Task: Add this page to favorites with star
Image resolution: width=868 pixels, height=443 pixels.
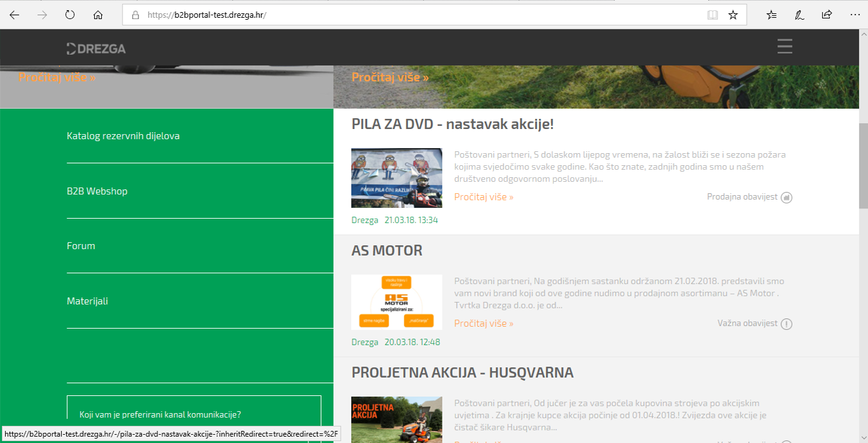Action: (733, 15)
